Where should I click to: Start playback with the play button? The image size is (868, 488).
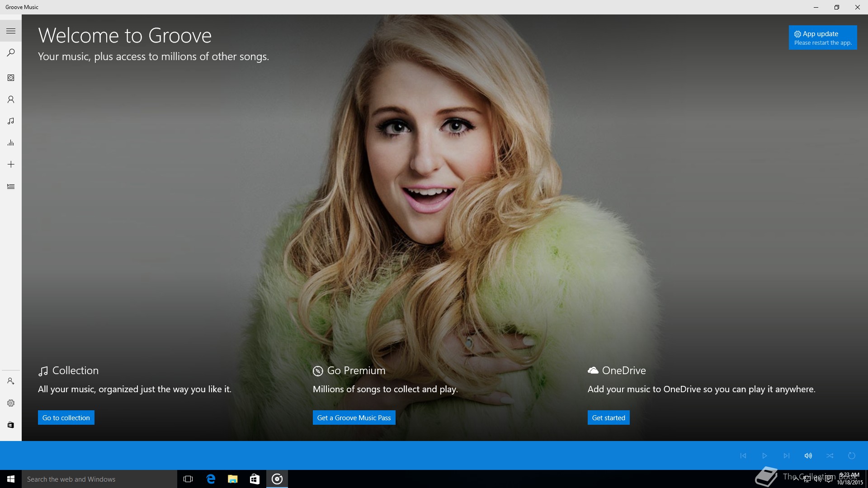[x=765, y=455]
